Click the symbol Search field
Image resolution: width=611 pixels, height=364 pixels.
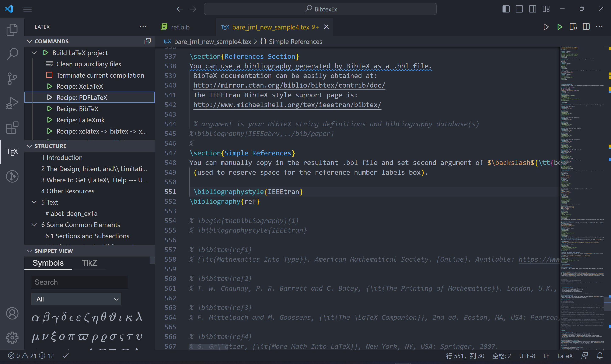point(79,282)
